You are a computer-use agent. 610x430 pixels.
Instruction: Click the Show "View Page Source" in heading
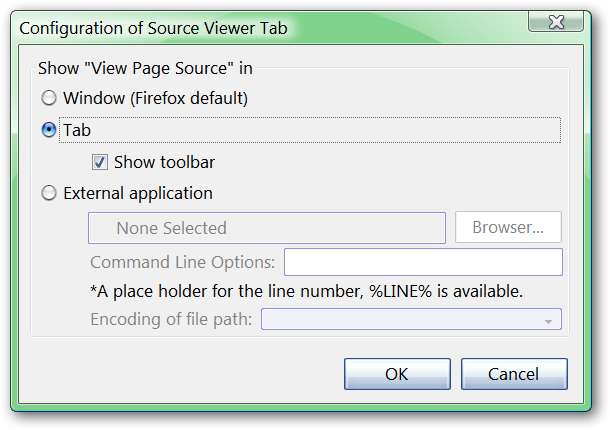pos(146,69)
